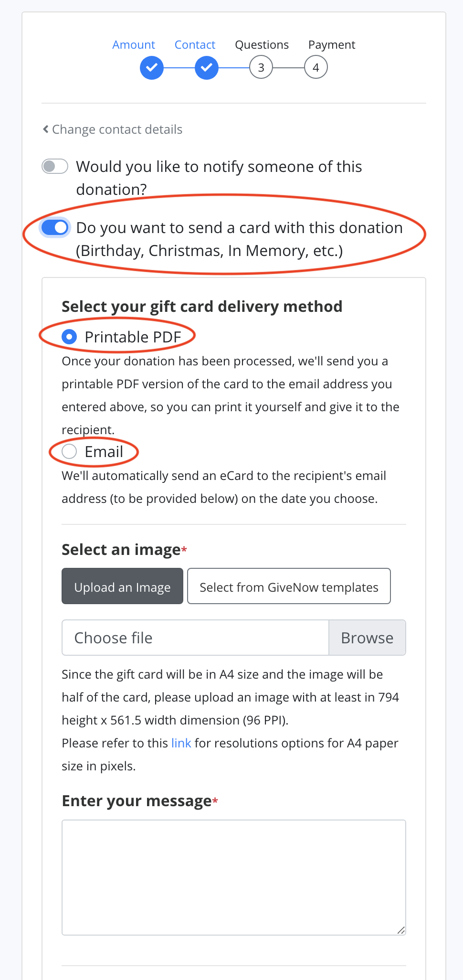This screenshot has height=980, width=463.
Task: Enable the notify someone toggle
Action: (54, 166)
